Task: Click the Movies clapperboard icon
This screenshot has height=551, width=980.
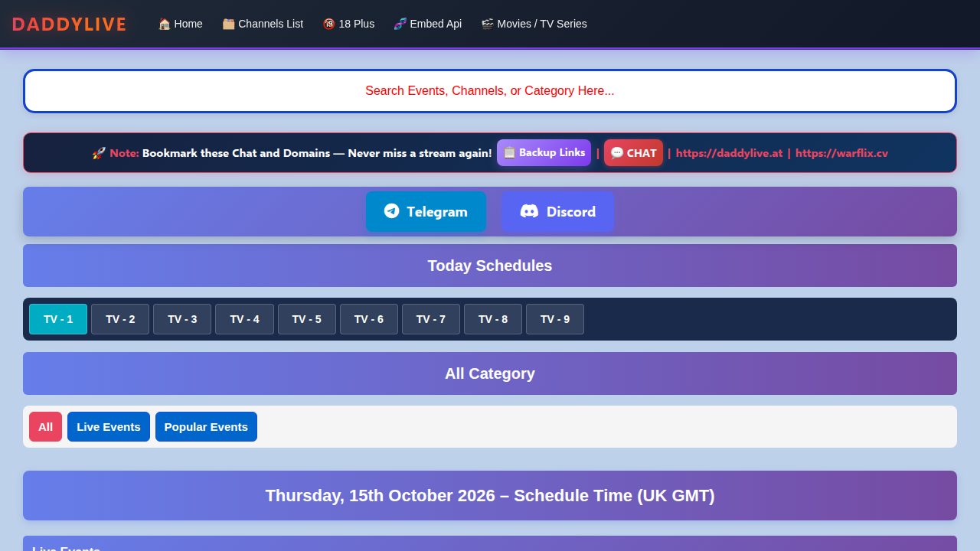Action: 487,24
